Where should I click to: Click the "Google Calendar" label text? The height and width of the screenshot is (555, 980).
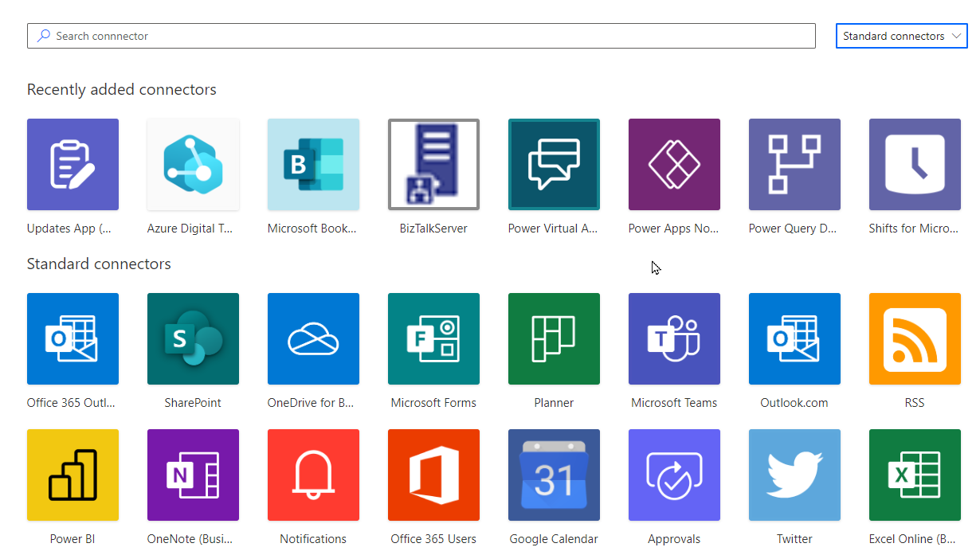pyautogui.click(x=554, y=539)
